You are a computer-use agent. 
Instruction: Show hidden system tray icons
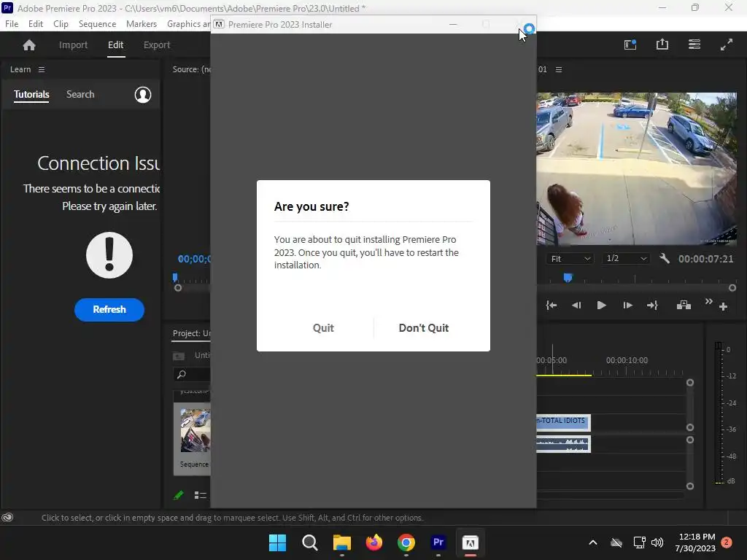pyautogui.click(x=592, y=542)
